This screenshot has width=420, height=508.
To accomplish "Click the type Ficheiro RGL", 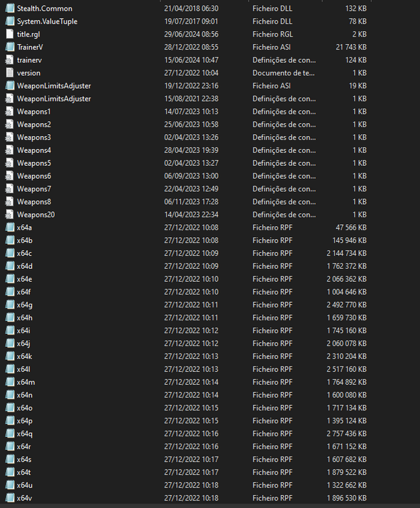I will pos(272,35).
